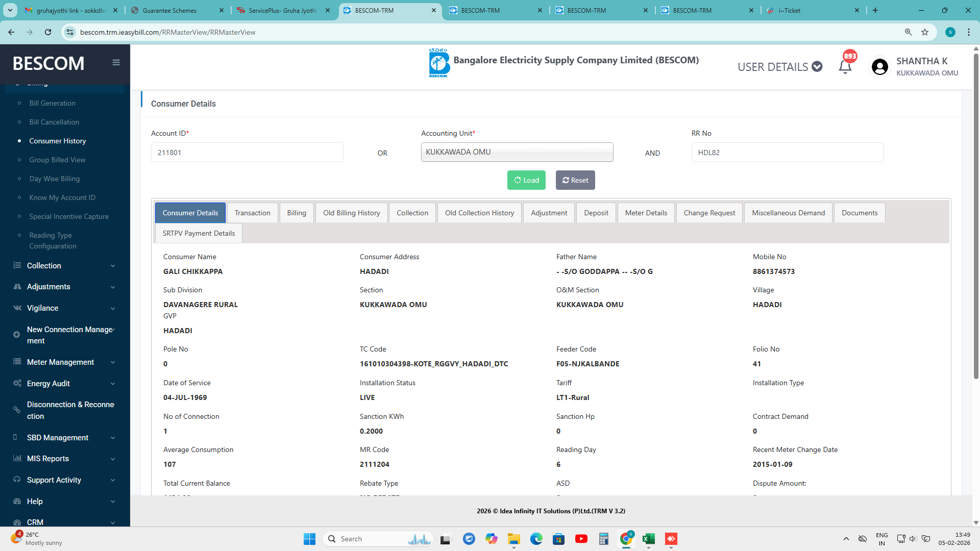This screenshot has height=551, width=980.
Task: Click the BESCOM logo in header
Action: pyautogui.click(x=439, y=63)
